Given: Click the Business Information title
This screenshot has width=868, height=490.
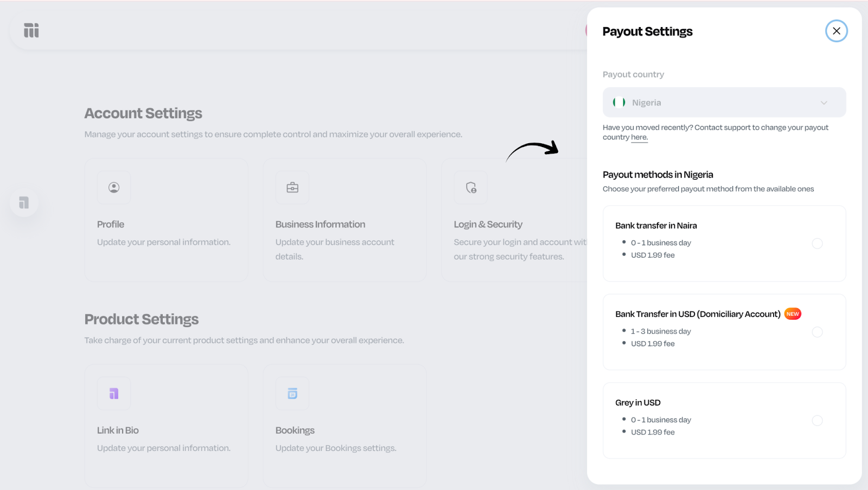Looking at the screenshot, I should click(320, 225).
